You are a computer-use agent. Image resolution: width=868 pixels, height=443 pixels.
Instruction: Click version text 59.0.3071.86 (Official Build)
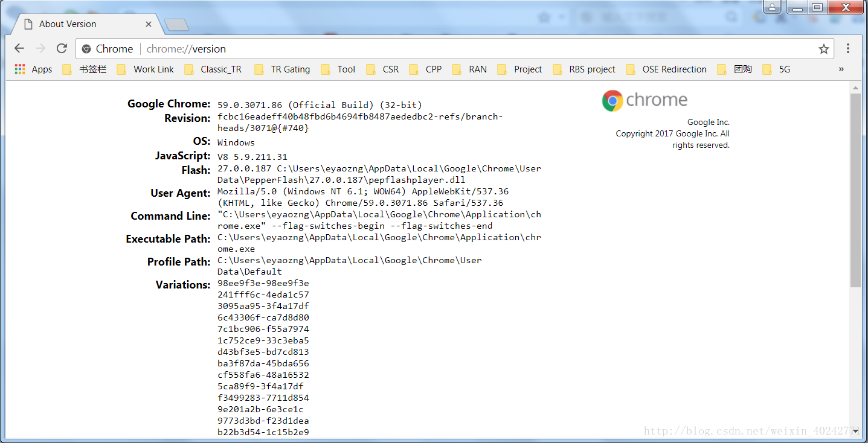(x=320, y=105)
